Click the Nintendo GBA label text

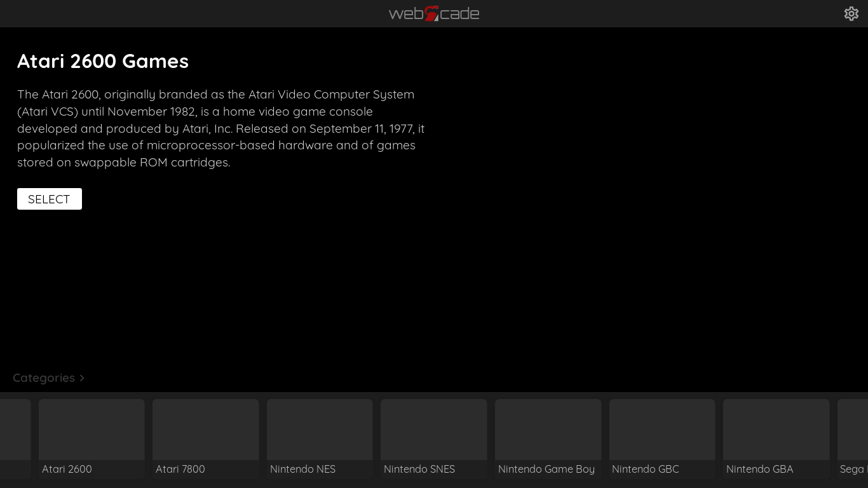point(759,469)
